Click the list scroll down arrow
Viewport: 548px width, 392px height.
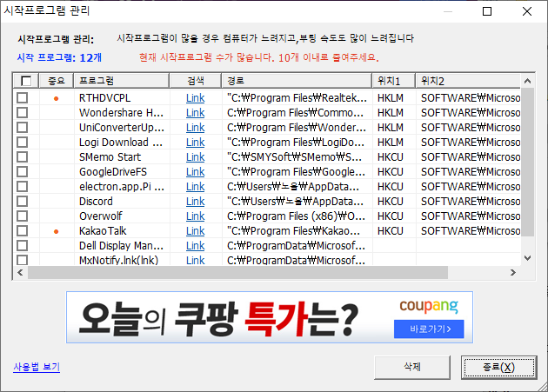[x=528, y=258]
